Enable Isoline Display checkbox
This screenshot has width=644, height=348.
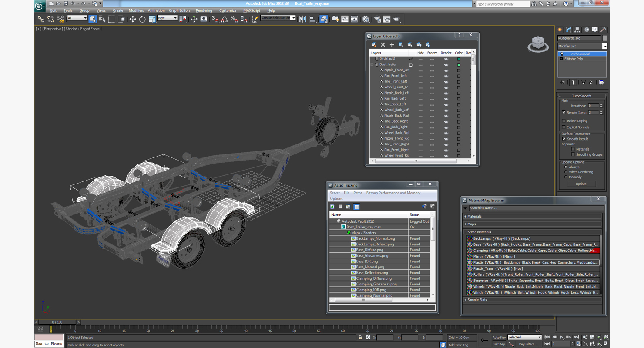[564, 121]
